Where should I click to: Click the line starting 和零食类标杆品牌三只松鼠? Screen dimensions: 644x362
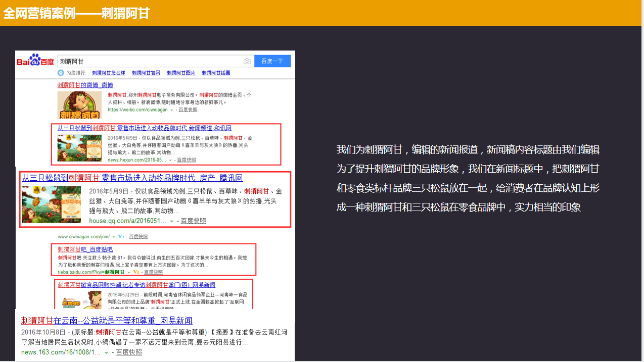[468, 188]
